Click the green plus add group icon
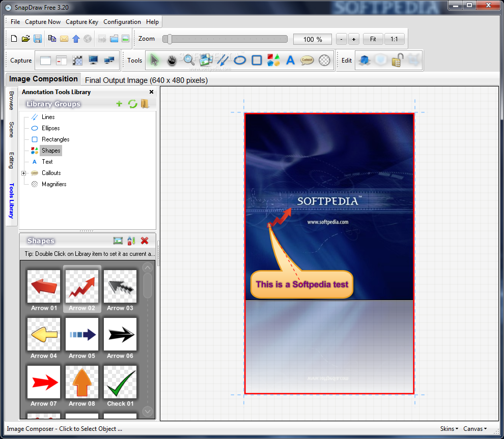504x439 pixels. coord(119,104)
